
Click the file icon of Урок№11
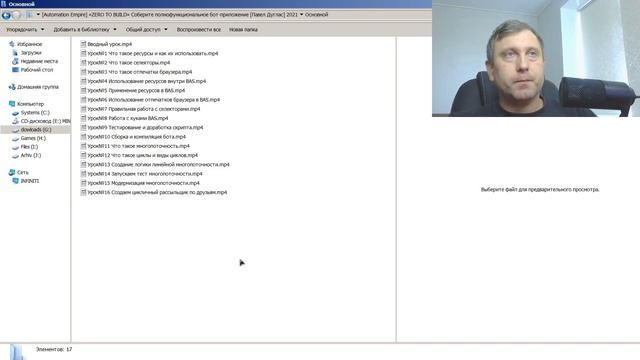pos(83,146)
